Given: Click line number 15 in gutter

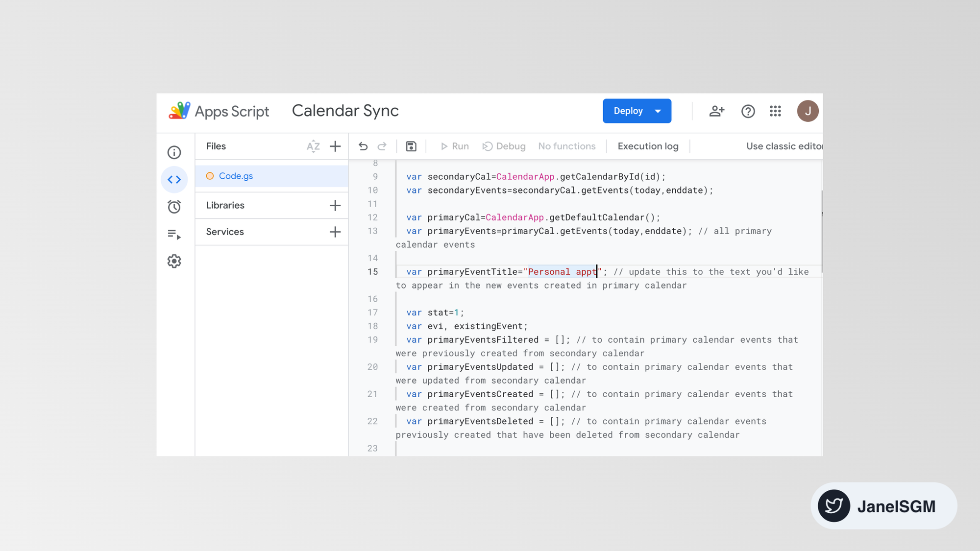Looking at the screenshot, I should pyautogui.click(x=373, y=272).
